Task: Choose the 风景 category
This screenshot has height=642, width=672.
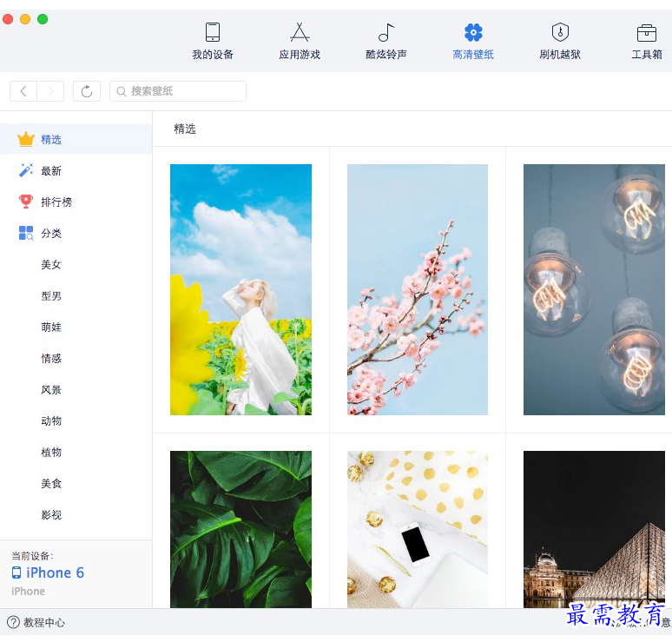Action: click(x=51, y=389)
